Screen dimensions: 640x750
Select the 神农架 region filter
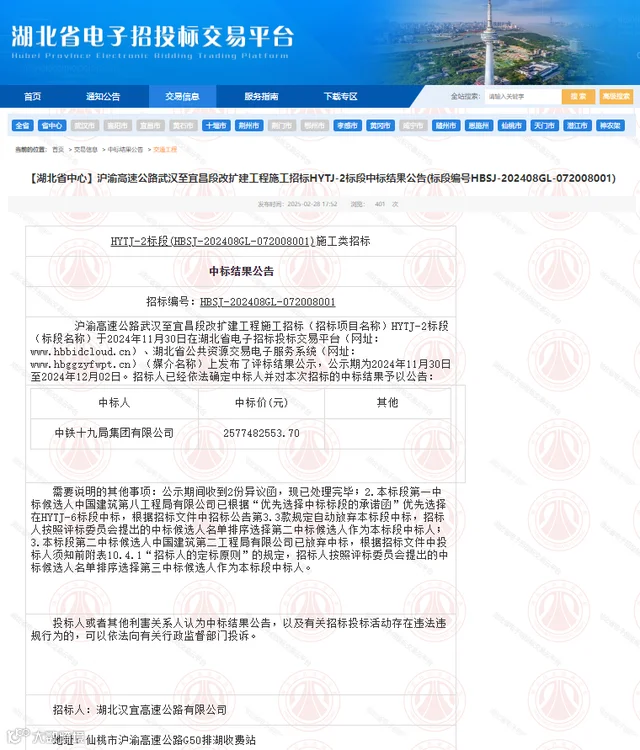[x=610, y=125]
